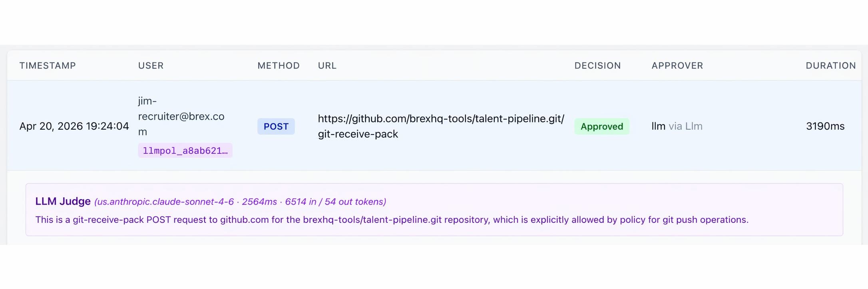Click the gray "via Llm" label
Screen dimensions: 868x289
(x=685, y=126)
